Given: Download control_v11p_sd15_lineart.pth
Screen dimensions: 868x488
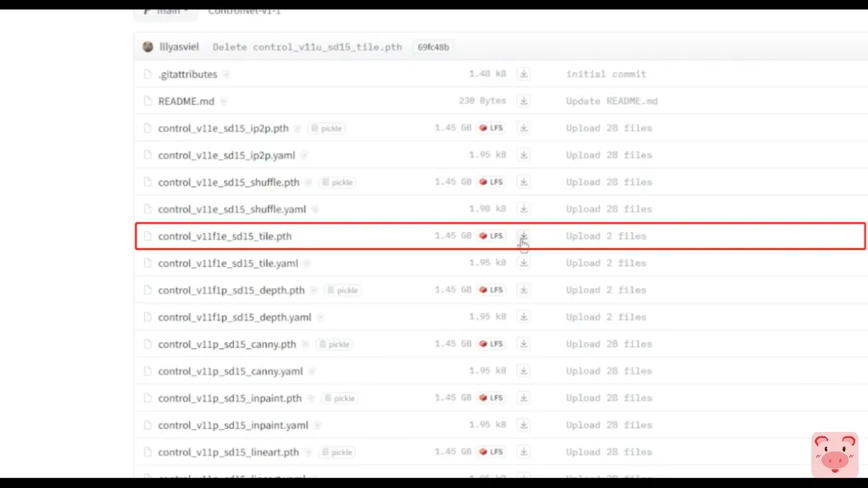Looking at the screenshot, I should (523, 452).
